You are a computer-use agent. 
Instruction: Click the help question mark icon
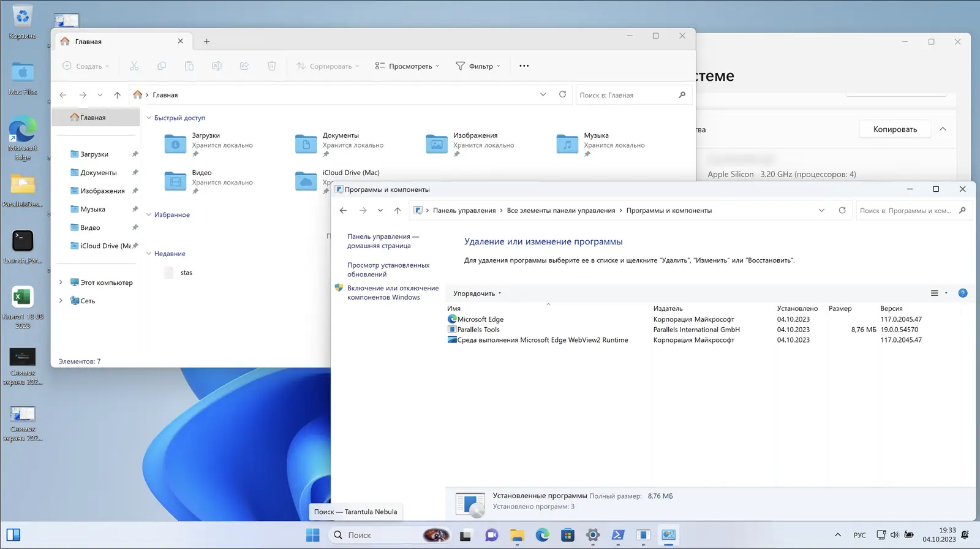click(962, 293)
